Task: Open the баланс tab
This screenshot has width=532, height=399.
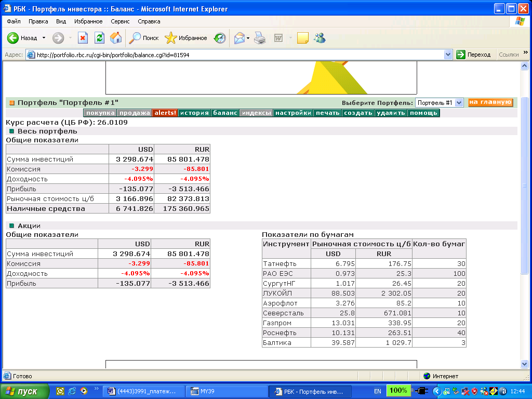Action: coord(225,113)
